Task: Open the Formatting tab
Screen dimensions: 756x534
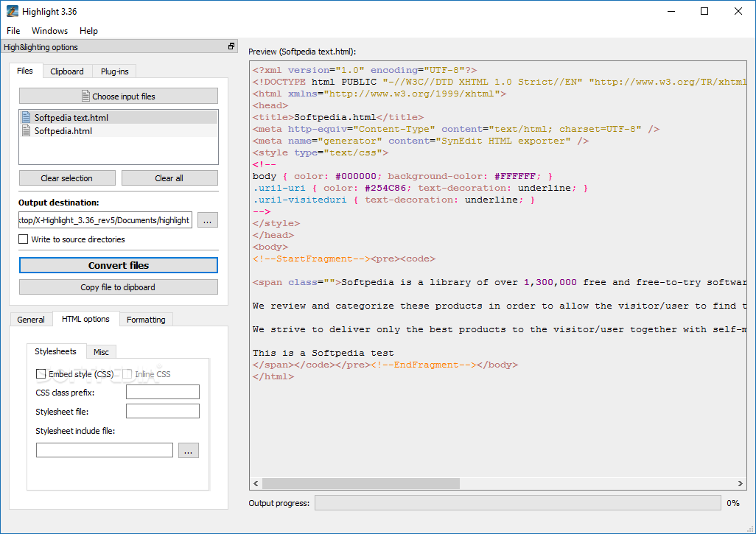Action: [146, 320]
